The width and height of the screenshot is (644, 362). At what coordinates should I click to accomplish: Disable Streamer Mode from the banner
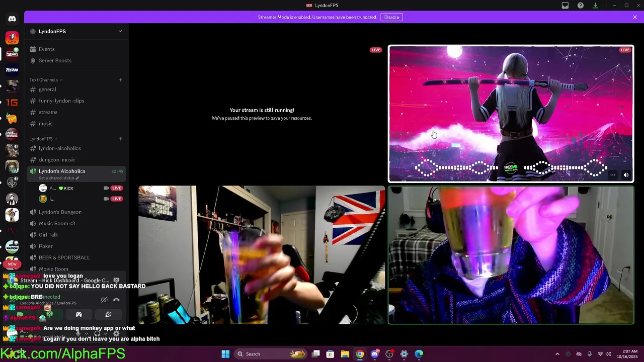pos(391,17)
